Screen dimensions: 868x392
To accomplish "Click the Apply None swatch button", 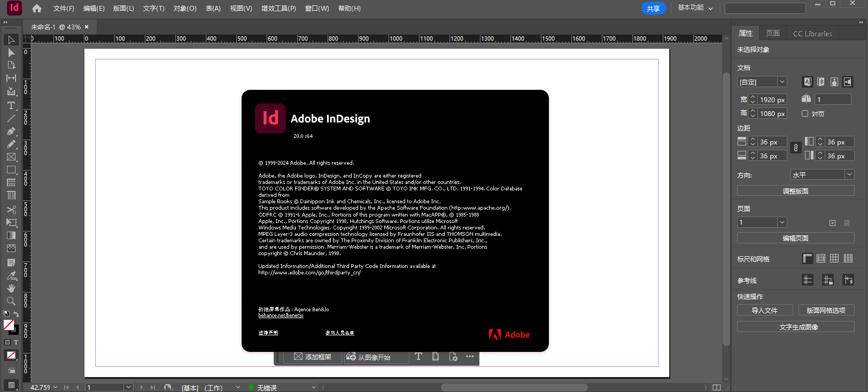I will pyautogui.click(x=11, y=355).
